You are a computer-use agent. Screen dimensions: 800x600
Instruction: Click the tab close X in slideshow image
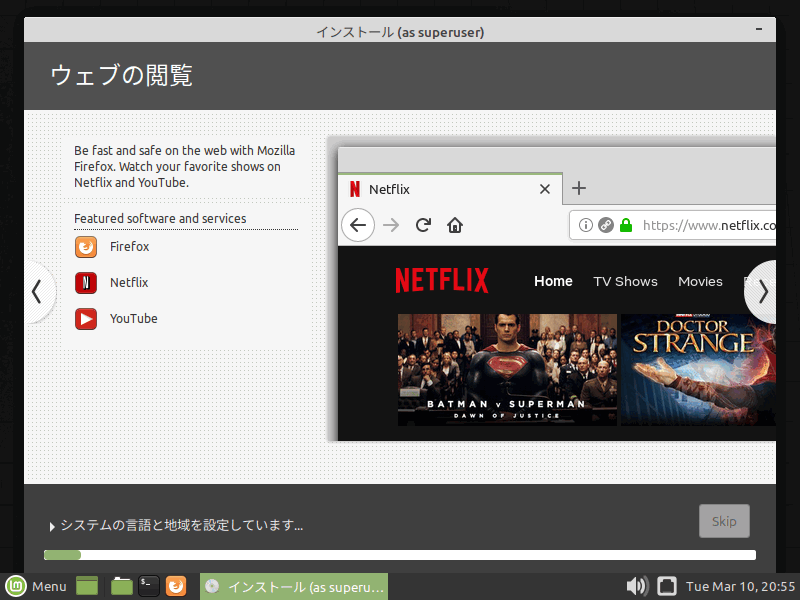545,189
